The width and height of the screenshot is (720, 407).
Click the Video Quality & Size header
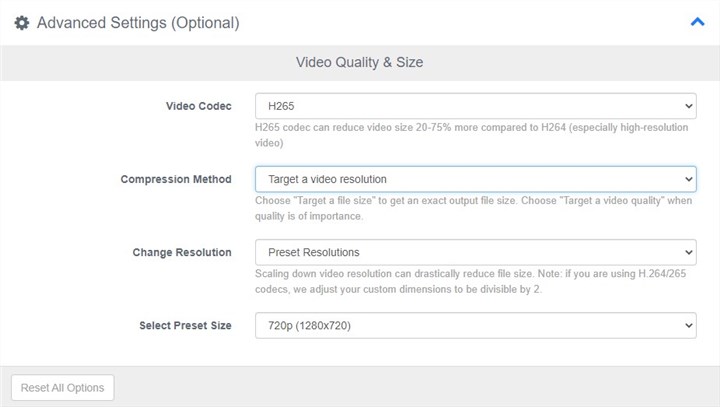(x=359, y=62)
